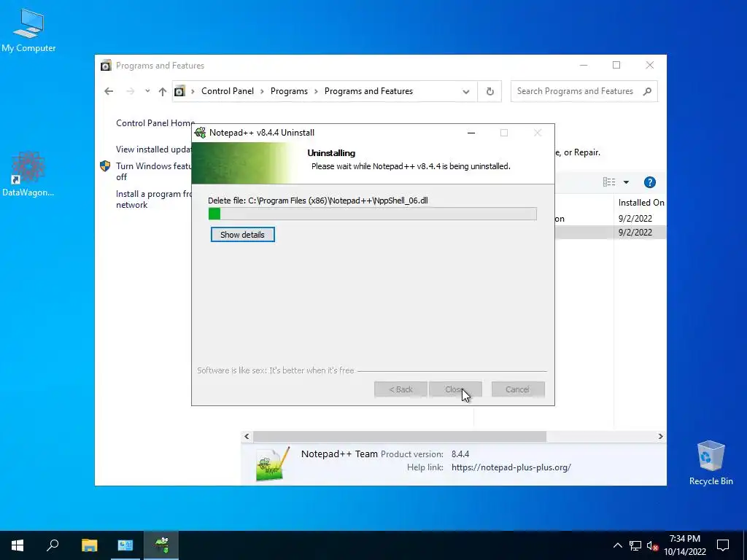This screenshot has width=747, height=560.
Task: Open the address bar history dropdown
Action: 466,91
